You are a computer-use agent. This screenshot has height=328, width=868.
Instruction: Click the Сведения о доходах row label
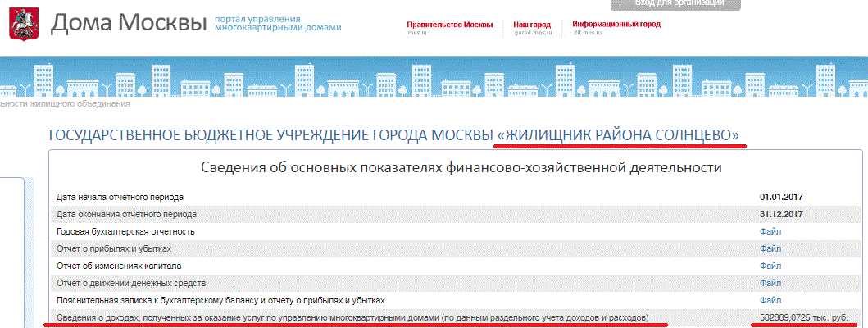[352, 317]
